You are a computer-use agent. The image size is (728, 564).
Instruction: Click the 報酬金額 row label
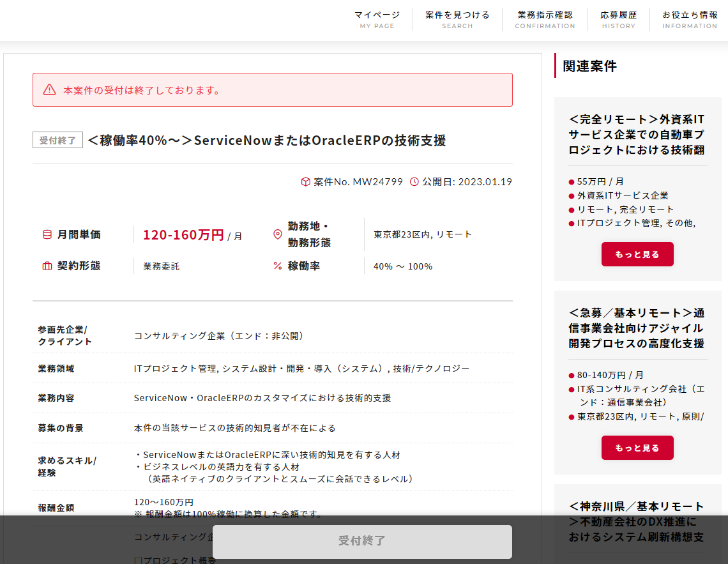tap(56, 508)
